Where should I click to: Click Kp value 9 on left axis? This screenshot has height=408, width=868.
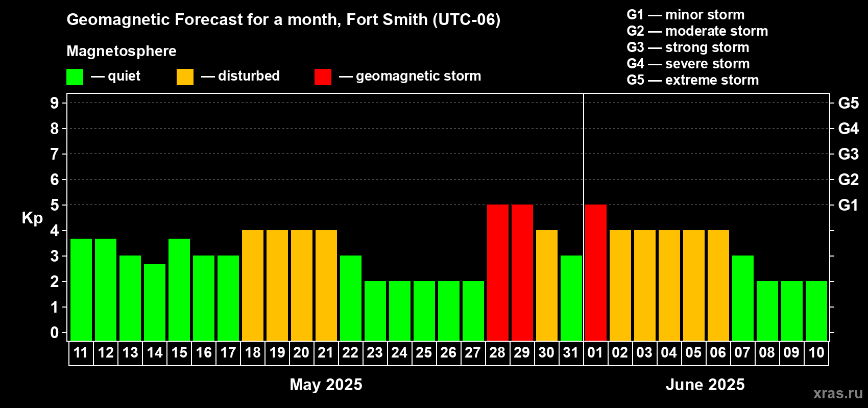pyautogui.click(x=55, y=103)
